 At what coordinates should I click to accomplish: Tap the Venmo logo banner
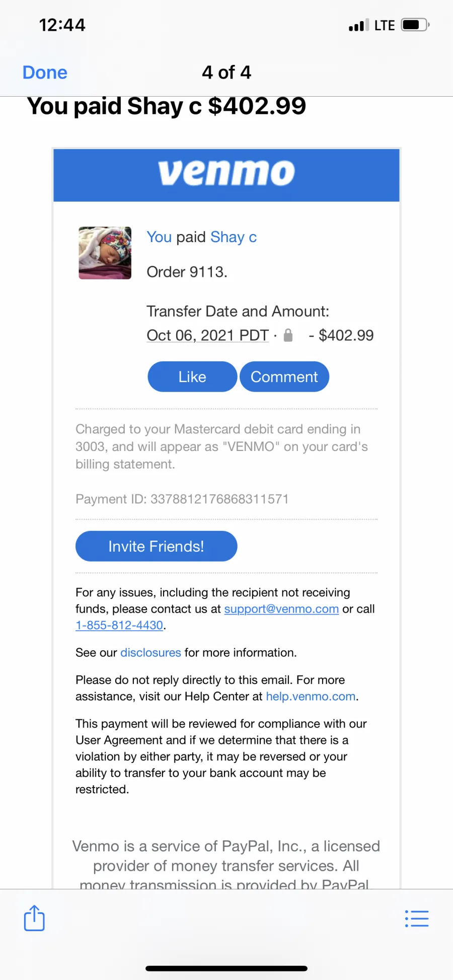click(x=226, y=175)
